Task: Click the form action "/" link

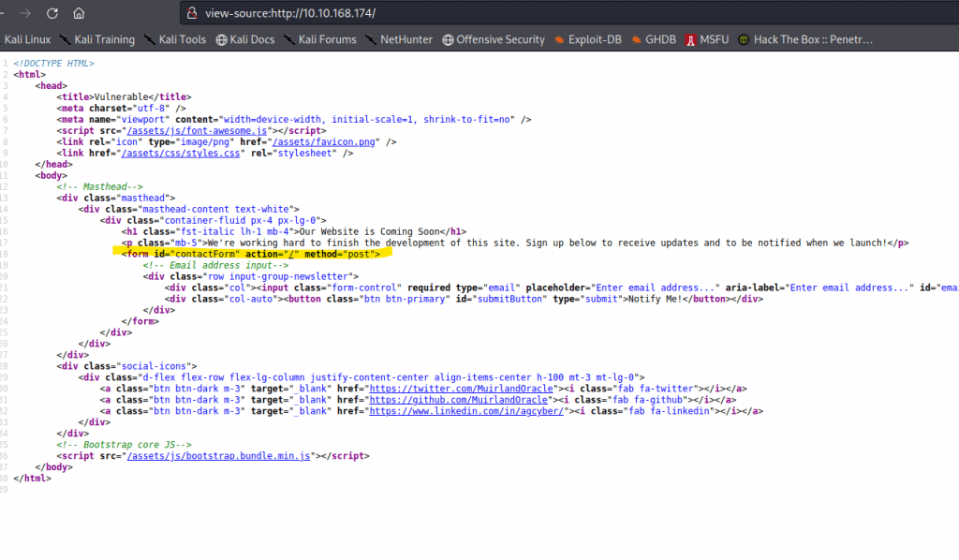Action: [291, 255]
